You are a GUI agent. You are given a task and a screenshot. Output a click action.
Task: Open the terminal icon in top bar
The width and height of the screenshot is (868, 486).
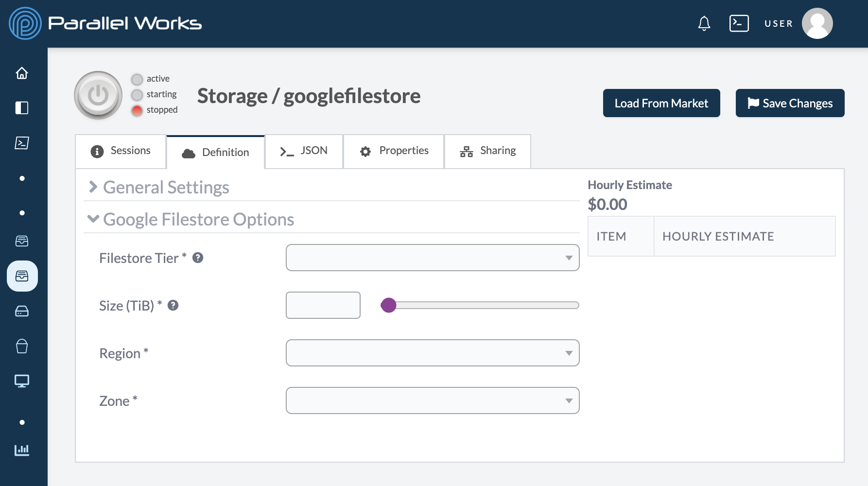pyautogui.click(x=739, y=23)
